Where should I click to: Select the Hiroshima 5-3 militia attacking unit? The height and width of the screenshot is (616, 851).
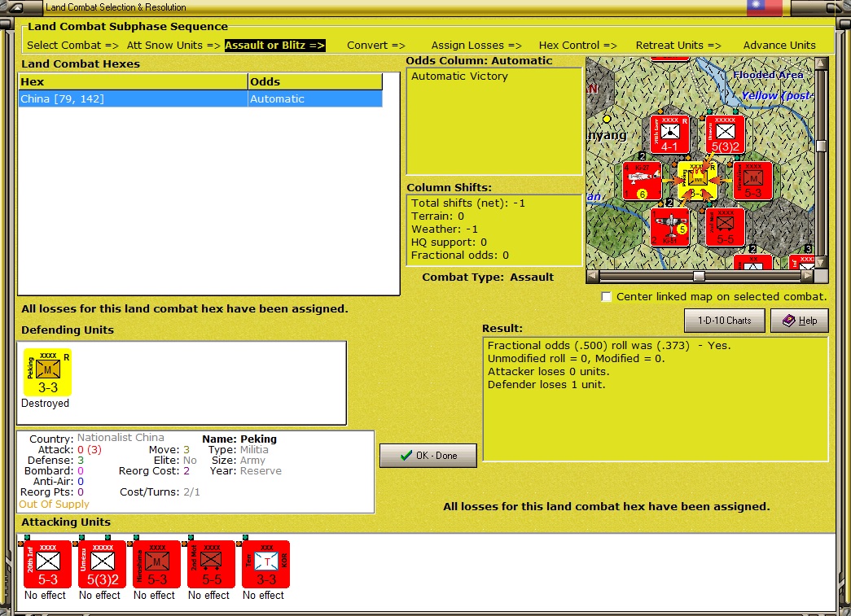point(157,564)
